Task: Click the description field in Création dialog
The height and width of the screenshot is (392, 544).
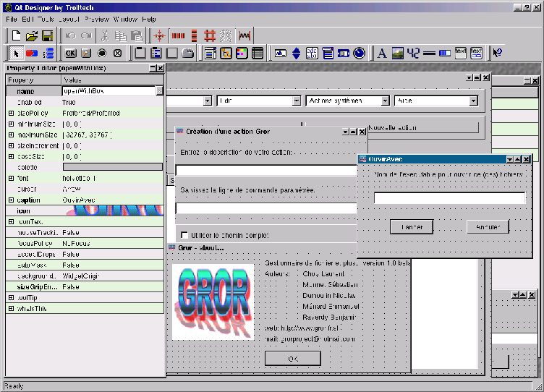Action: (266, 171)
